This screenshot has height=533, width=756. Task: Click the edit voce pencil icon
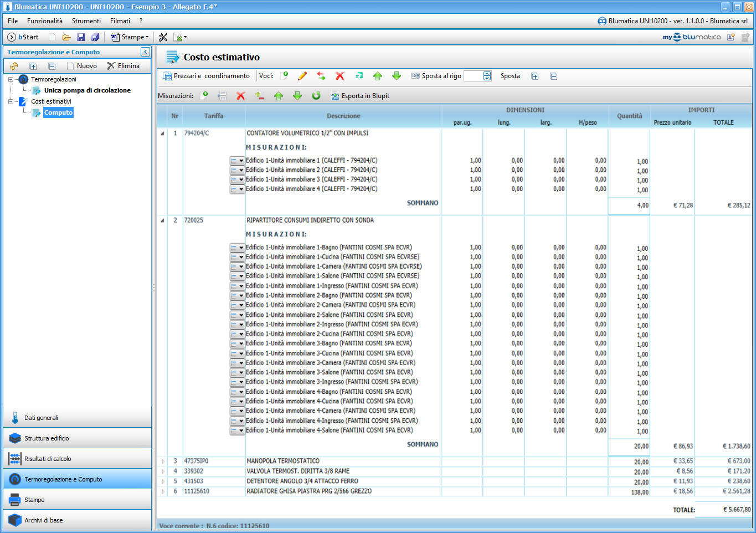(x=302, y=76)
